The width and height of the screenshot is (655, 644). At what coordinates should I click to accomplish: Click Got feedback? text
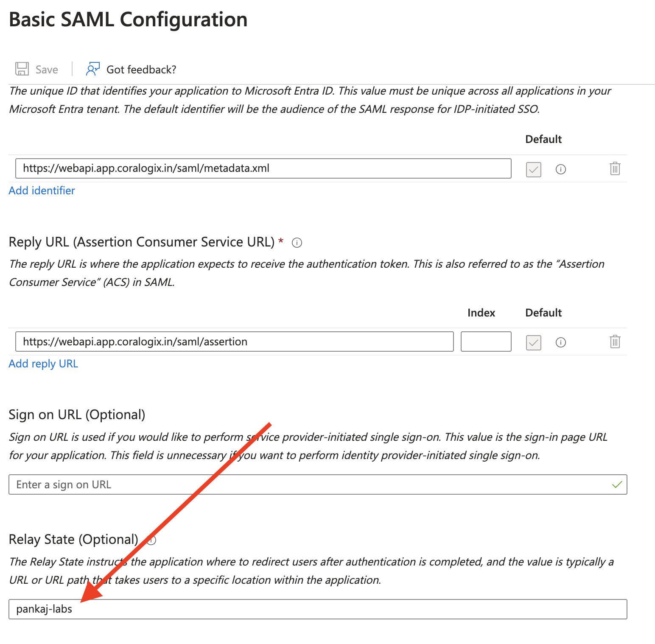141,70
